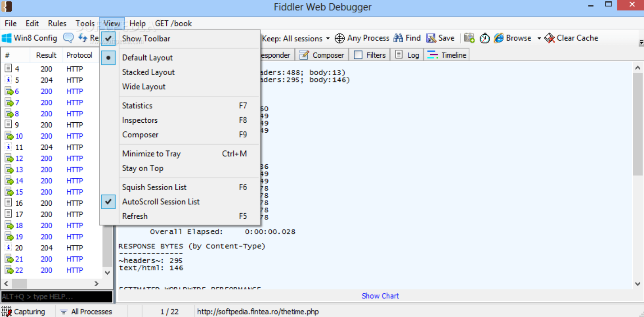The height and width of the screenshot is (317, 644).
Task: Click the Result column header
Action: click(x=46, y=55)
